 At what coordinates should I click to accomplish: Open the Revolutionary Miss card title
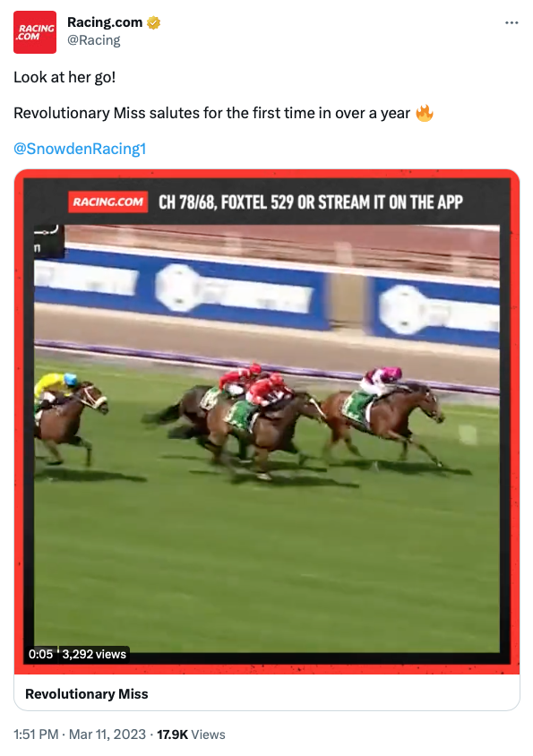tap(87, 694)
